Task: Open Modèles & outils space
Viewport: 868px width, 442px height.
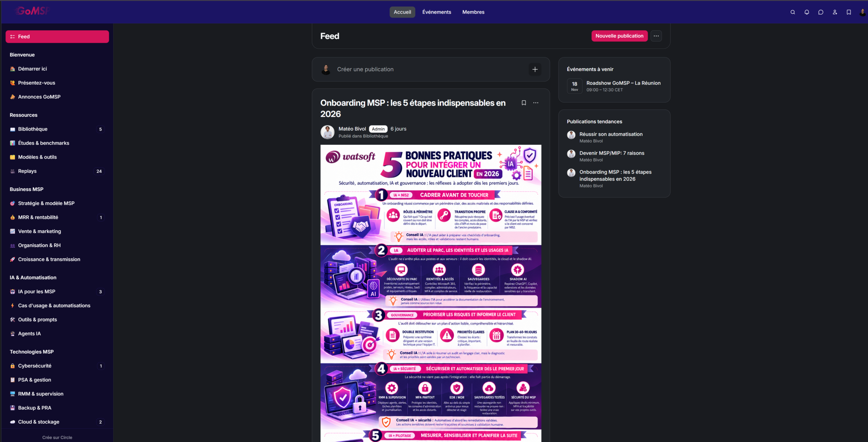Action: pos(57,157)
